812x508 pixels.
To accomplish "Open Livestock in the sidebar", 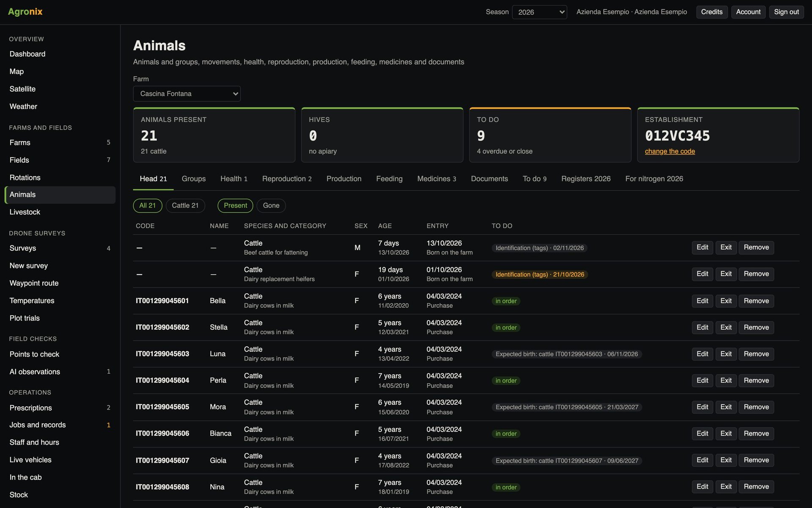I will click(60, 212).
